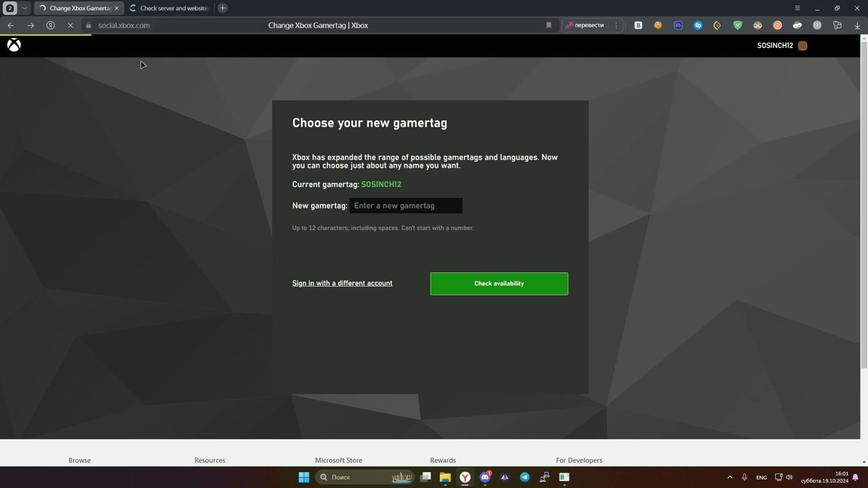
Task: Open a new tab with plus button
Action: click(x=222, y=8)
